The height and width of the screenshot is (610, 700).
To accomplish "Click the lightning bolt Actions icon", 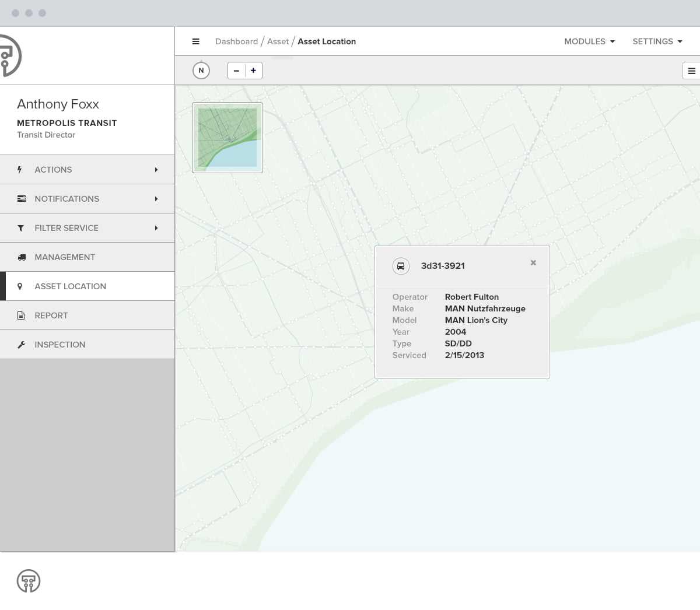I will point(20,170).
